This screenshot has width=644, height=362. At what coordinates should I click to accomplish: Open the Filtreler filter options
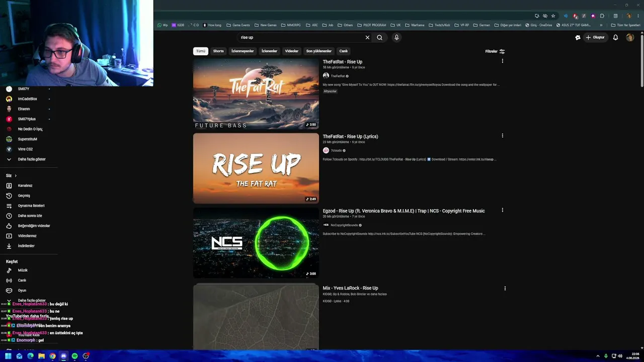tap(495, 51)
